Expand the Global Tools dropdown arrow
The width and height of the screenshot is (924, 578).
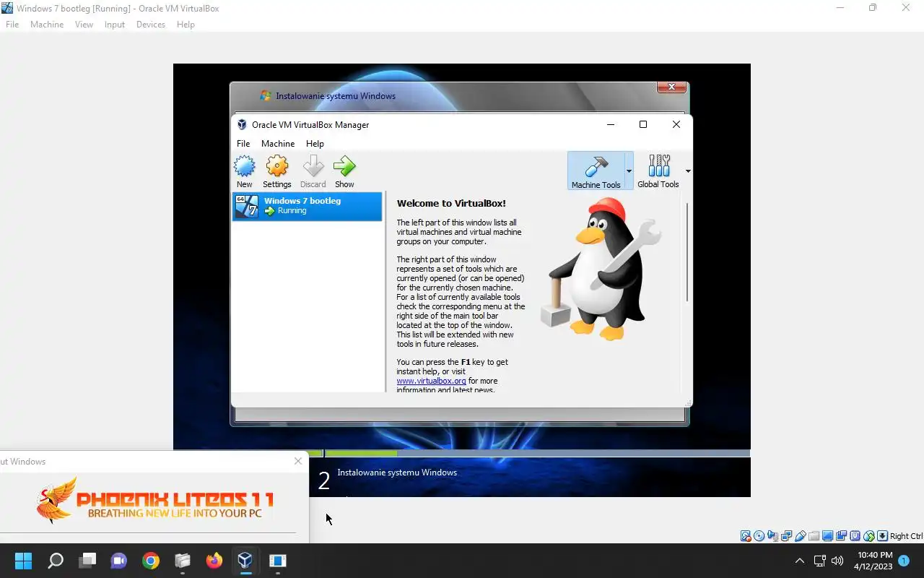click(x=687, y=171)
